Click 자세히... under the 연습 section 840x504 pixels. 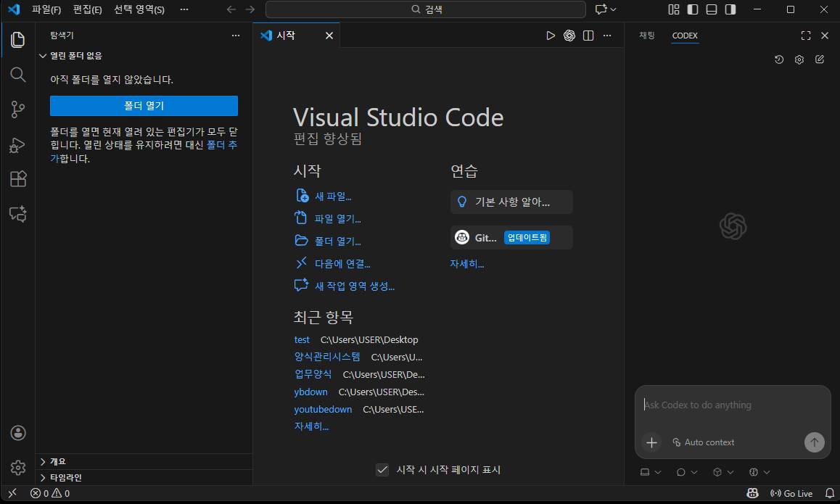[466, 263]
